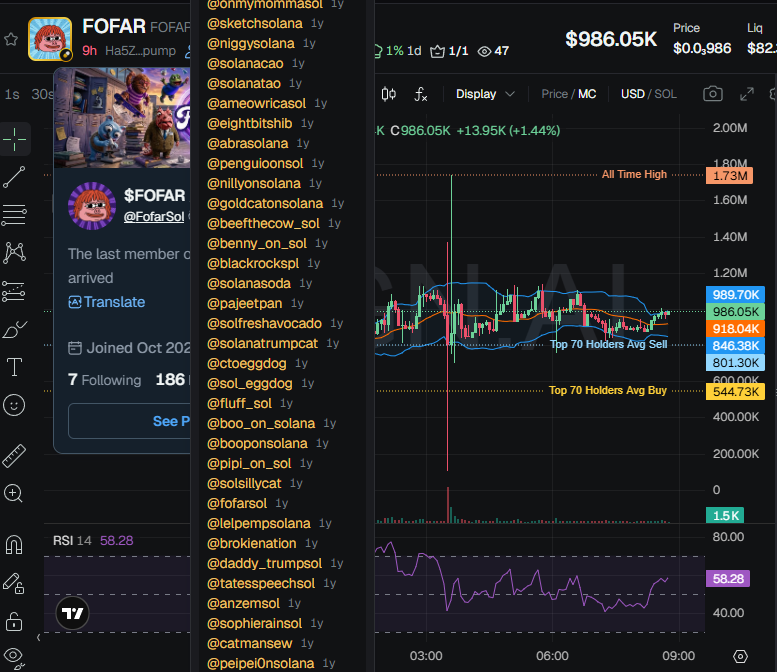Open the horizontal lines tool group

pyautogui.click(x=14, y=215)
